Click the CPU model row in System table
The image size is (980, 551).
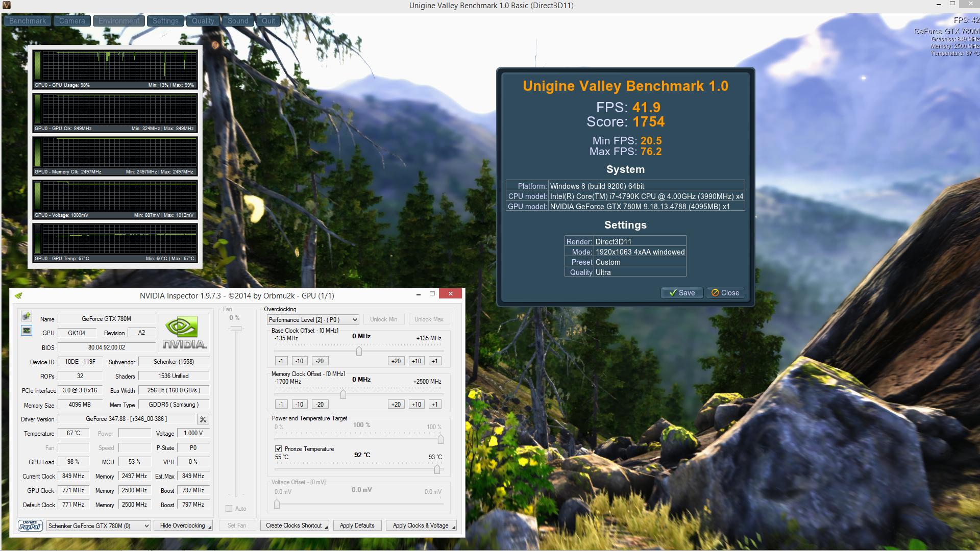(x=625, y=196)
